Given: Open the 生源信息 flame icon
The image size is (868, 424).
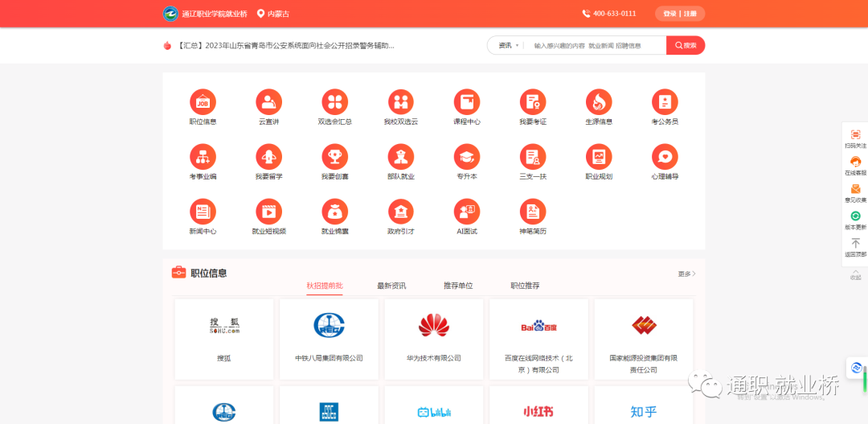Looking at the screenshot, I should pos(599,102).
